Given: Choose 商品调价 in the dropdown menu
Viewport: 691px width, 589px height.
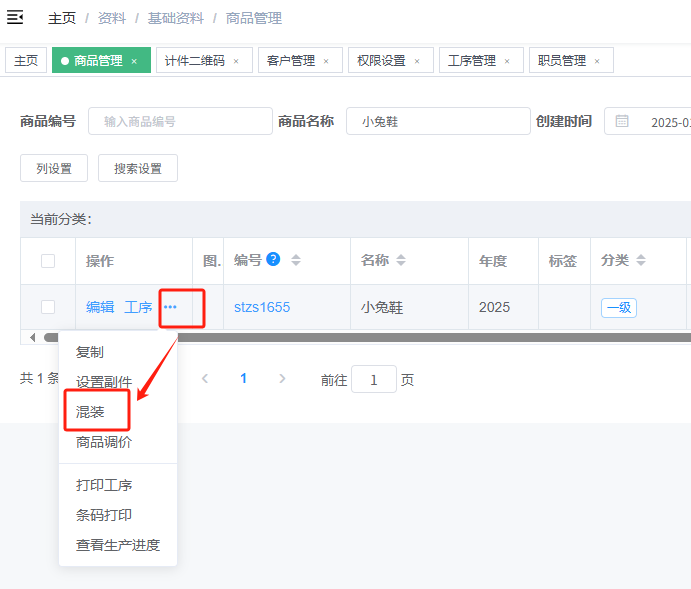Looking at the screenshot, I should point(104,442).
